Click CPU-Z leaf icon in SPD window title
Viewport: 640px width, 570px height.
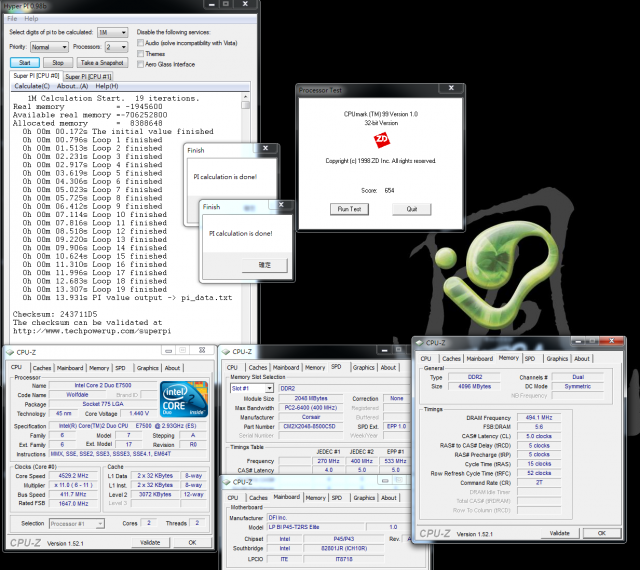coord(226,352)
